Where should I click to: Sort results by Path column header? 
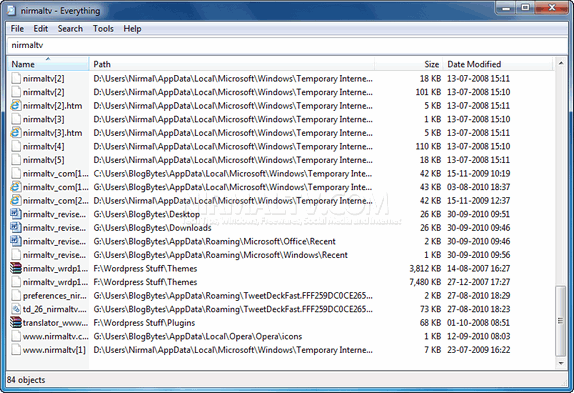232,64
